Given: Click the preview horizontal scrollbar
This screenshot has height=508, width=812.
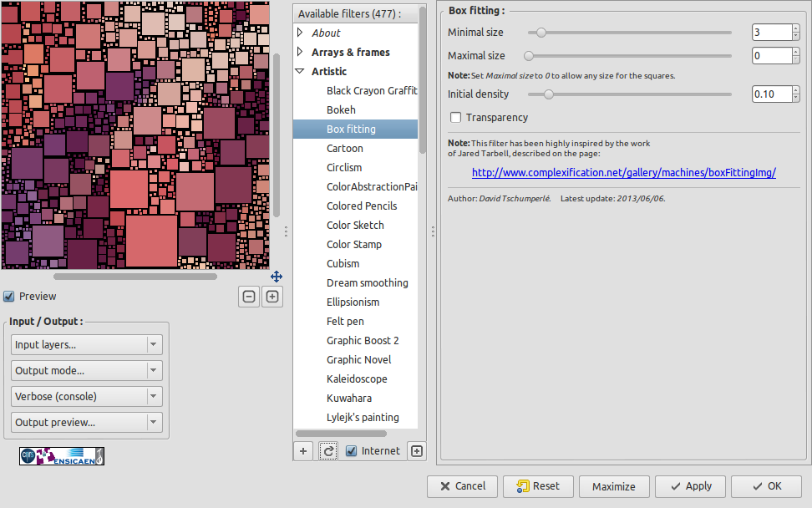Looking at the screenshot, I should 135,277.
